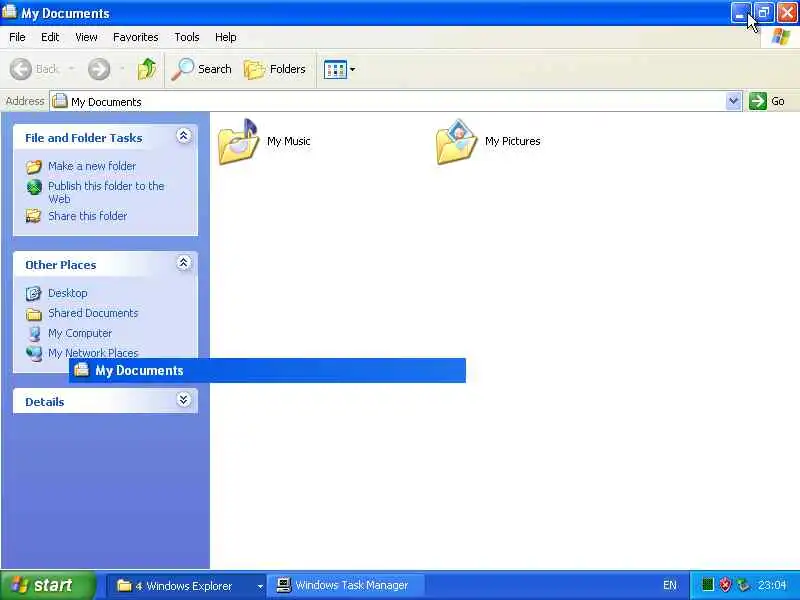
Task: Open the My Pictures folder icon
Action: 456,142
